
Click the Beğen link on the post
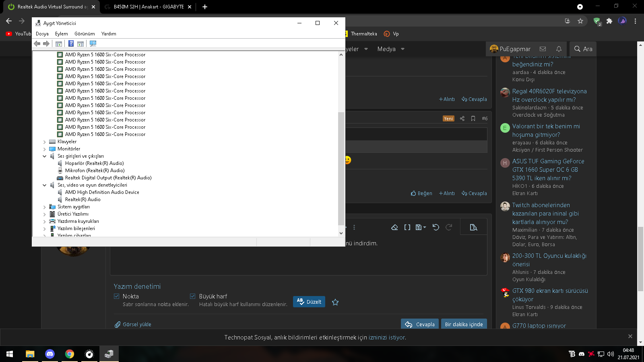coord(421,193)
